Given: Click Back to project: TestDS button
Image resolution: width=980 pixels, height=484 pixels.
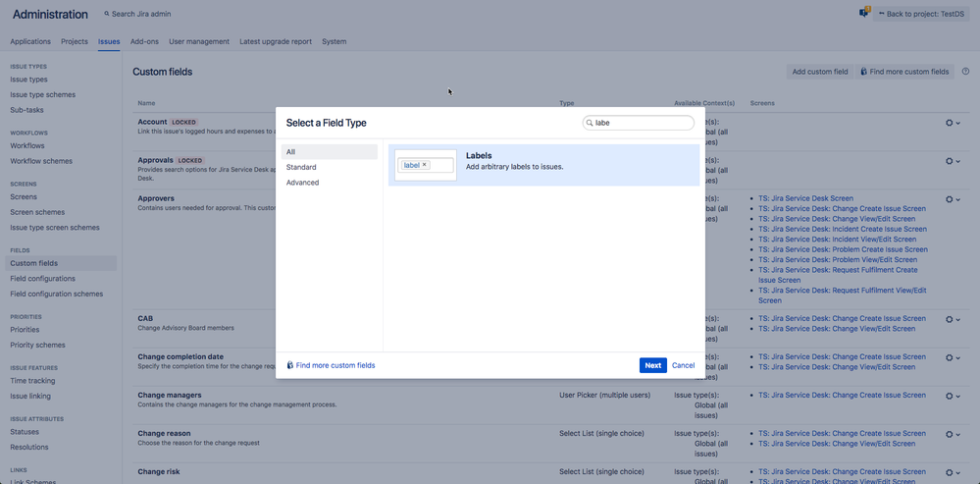Looking at the screenshot, I should tap(921, 14).
